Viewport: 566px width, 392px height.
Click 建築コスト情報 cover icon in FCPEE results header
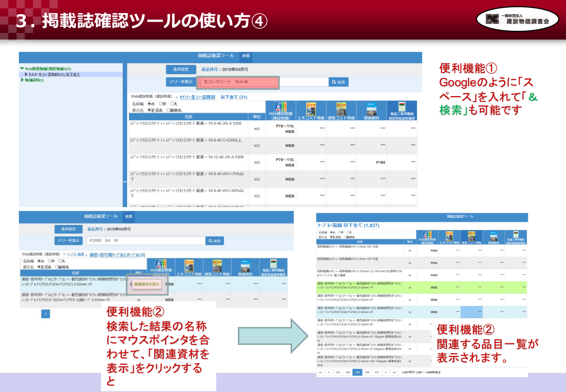click(x=217, y=266)
